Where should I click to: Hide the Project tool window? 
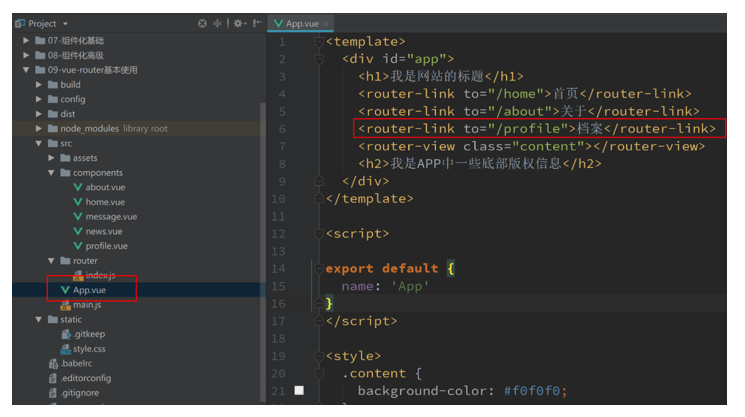[255, 23]
